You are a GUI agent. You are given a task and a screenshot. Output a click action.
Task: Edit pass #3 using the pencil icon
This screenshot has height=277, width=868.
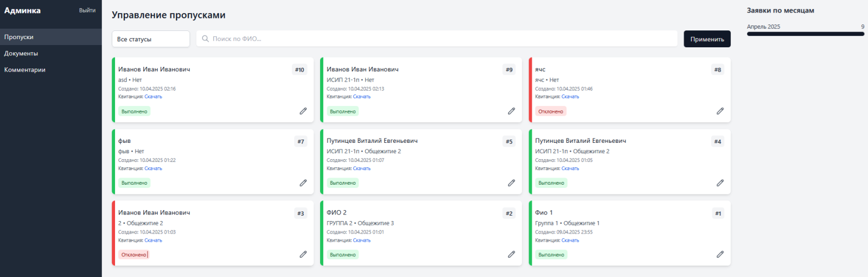click(303, 254)
